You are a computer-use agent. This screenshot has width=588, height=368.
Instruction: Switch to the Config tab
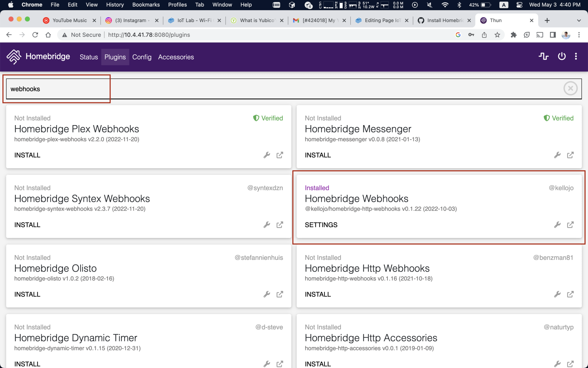point(142,57)
